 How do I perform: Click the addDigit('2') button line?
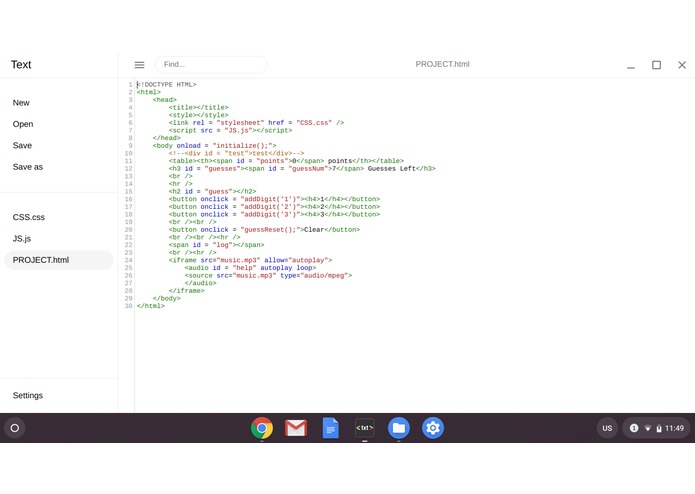click(x=274, y=207)
